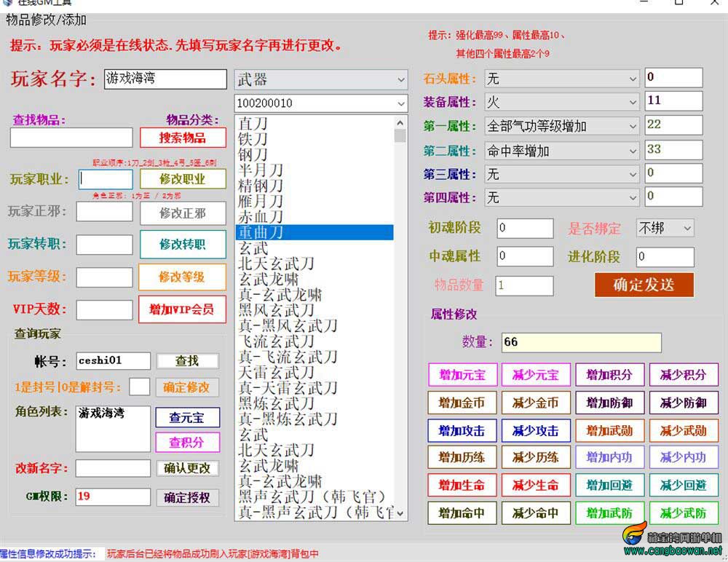This screenshot has width=728, height=562.
Task: Select 真-天雷玄武刀 in the weapon list
Action: coord(314,387)
